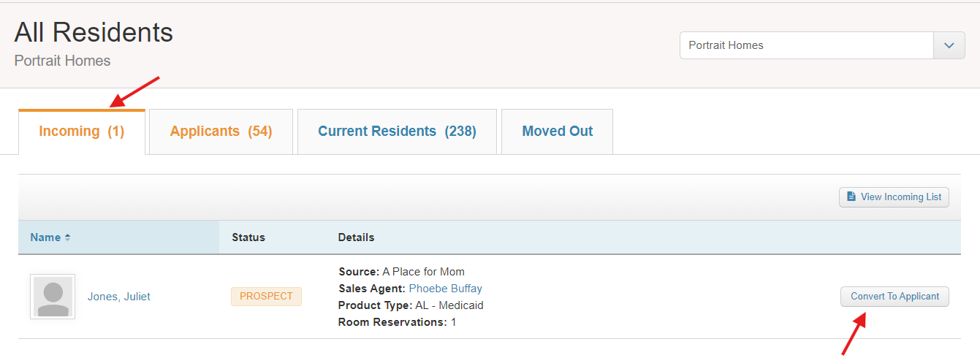Click the Room Reservations detail line
980x358 pixels.
coord(397,322)
